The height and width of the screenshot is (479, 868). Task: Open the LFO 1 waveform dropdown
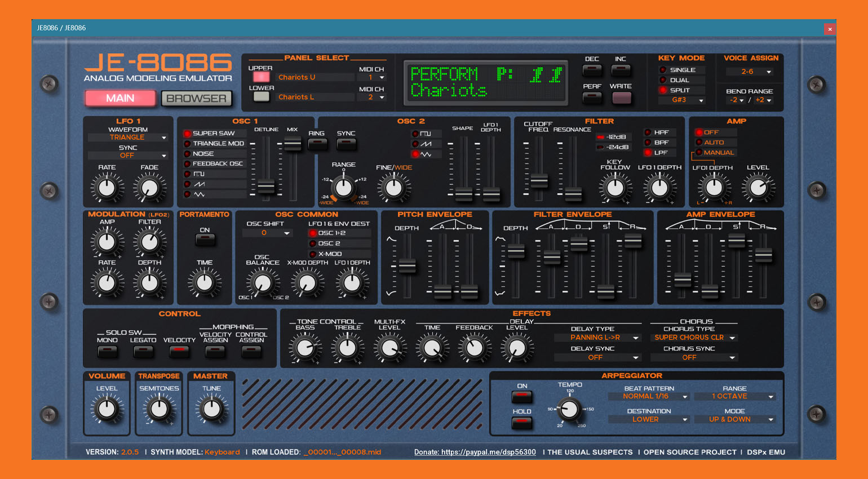[x=127, y=137]
